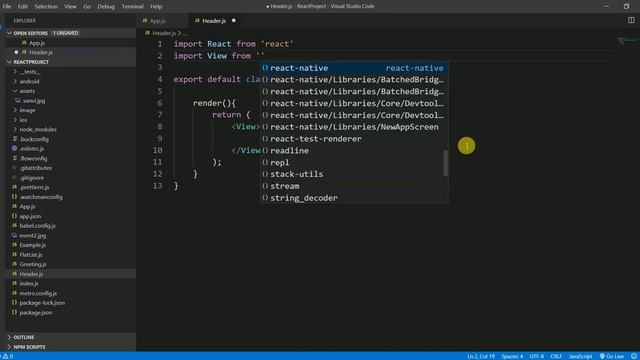The image size is (640, 360).
Task: Collapse the Open Editors section
Action: tap(9, 33)
